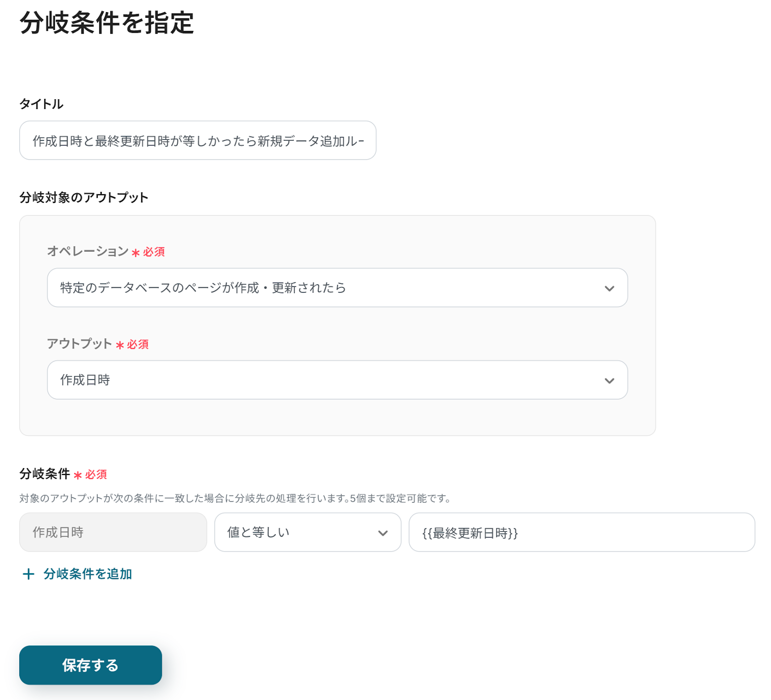Click the red 必須 asterisk next to オペレーション
The width and height of the screenshot is (771, 700).
point(136,253)
